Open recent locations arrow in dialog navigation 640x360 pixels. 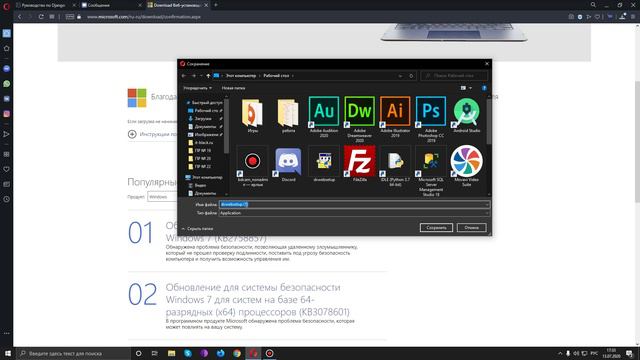click(201, 76)
